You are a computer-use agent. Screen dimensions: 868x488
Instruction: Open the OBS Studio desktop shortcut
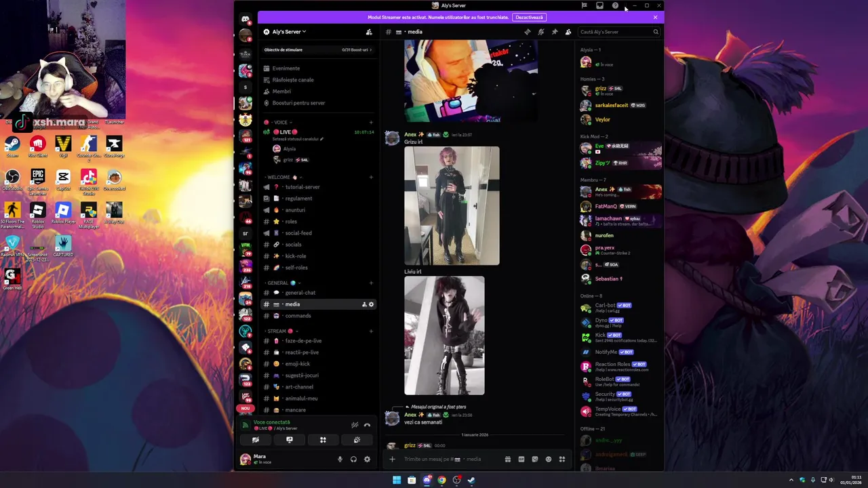point(12,180)
